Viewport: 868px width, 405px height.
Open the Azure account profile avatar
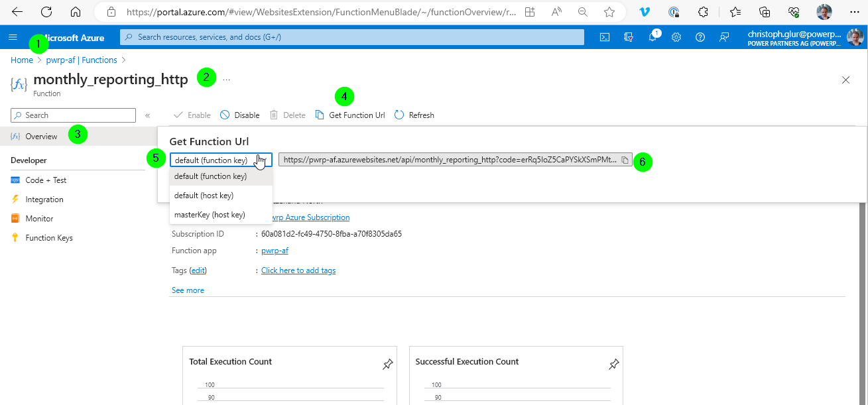pos(855,37)
